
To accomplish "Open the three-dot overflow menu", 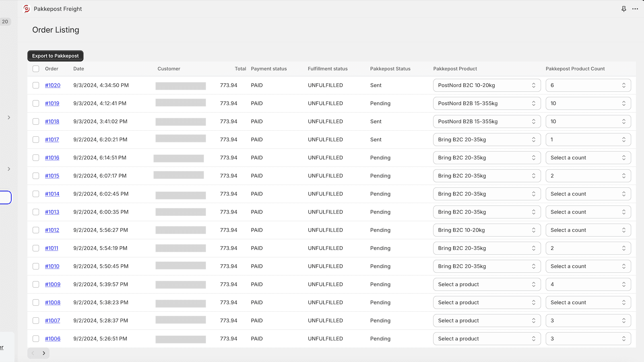I will click(x=636, y=8).
